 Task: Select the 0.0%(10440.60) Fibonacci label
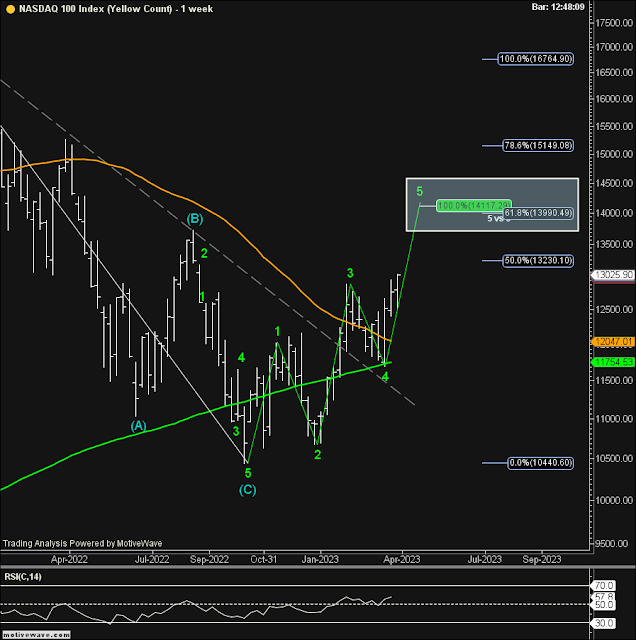pyautogui.click(x=540, y=463)
